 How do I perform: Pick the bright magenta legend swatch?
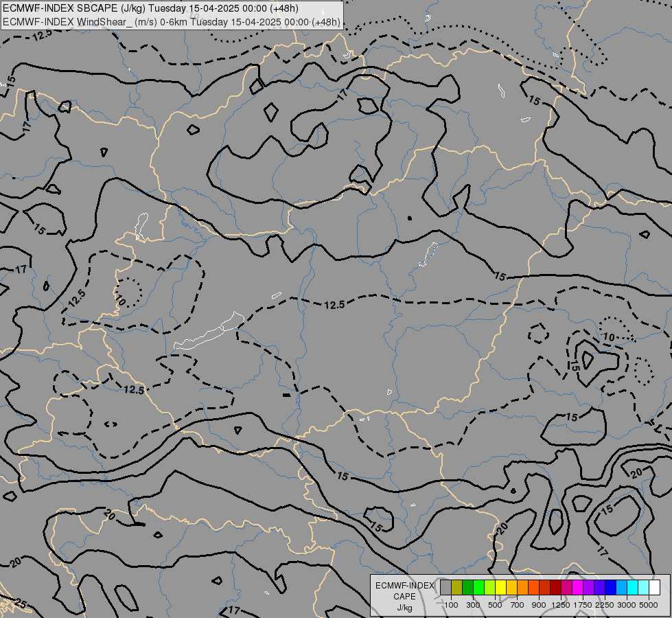tap(578, 587)
